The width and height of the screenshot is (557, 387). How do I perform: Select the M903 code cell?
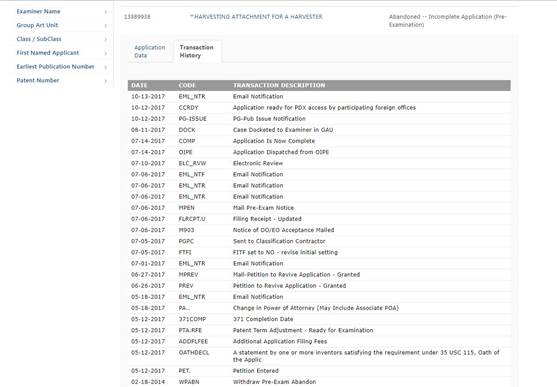pyautogui.click(x=186, y=230)
